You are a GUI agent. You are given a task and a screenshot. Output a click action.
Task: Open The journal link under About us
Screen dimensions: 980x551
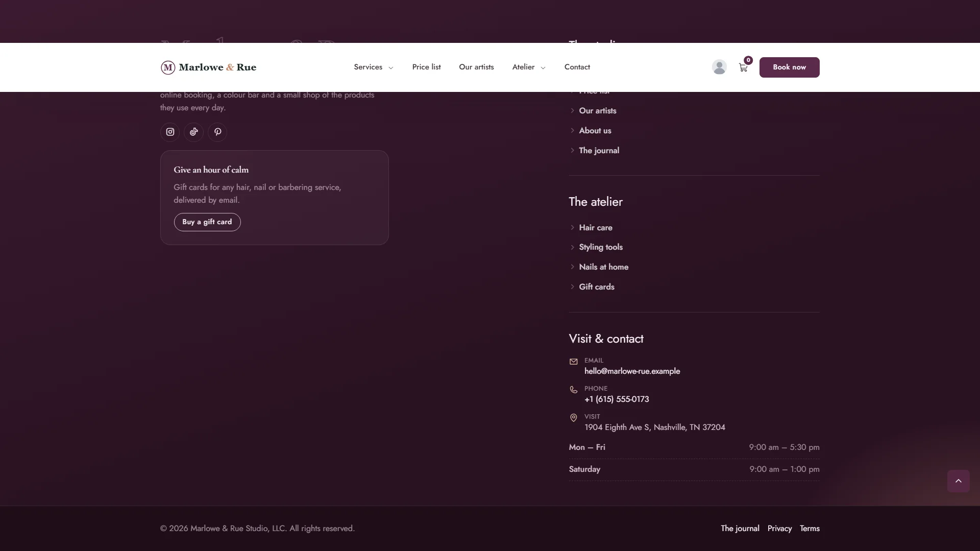[599, 151]
